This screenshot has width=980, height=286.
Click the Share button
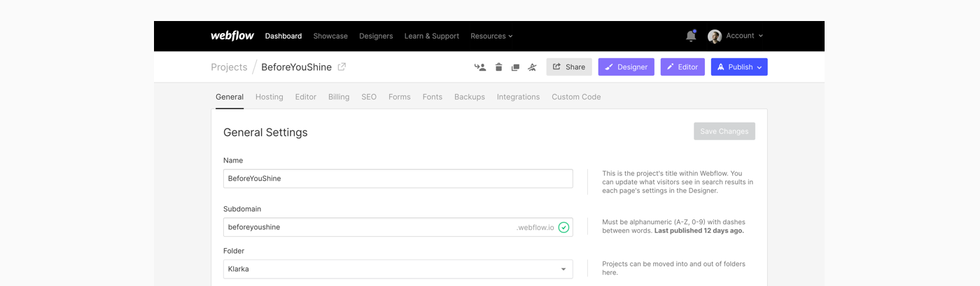[569, 67]
